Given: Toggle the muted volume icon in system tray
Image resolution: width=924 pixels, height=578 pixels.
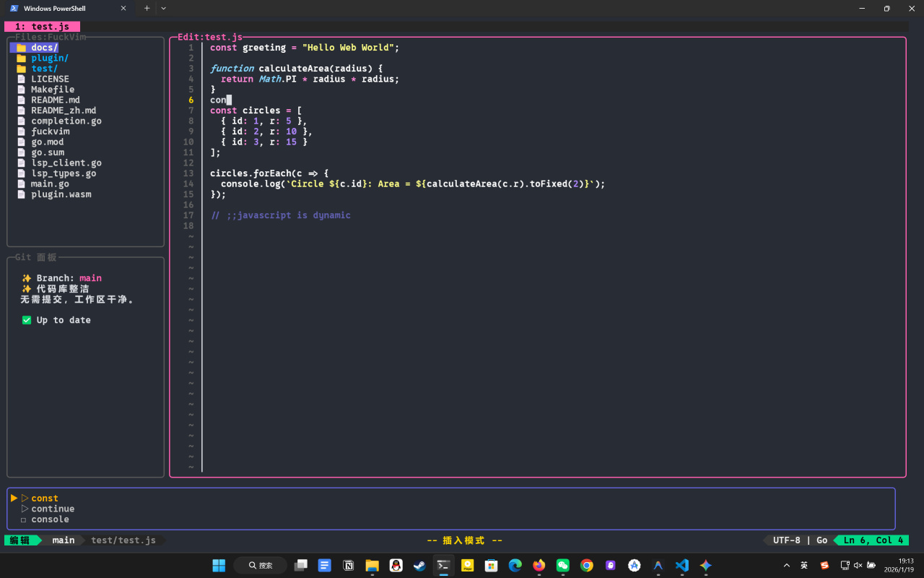Looking at the screenshot, I should [858, 565].
